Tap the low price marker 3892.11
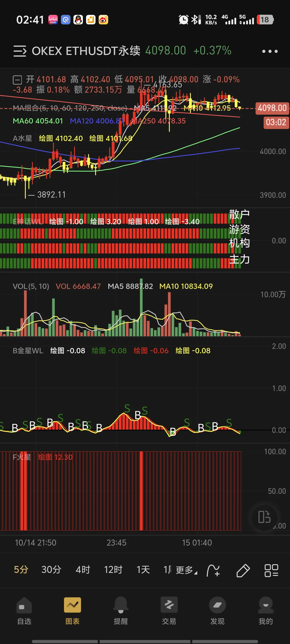 pyautogui.click(x=52, y=195)
